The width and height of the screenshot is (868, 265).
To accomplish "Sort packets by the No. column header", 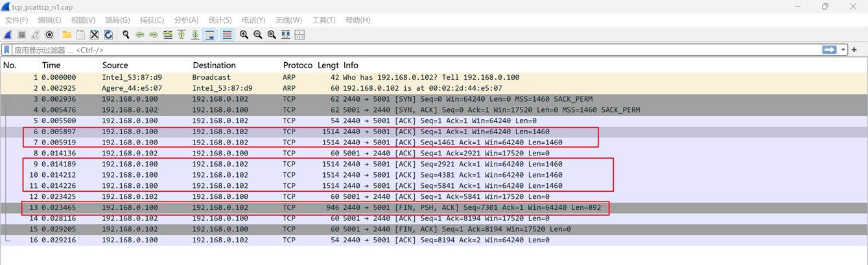I will point(19,65).
